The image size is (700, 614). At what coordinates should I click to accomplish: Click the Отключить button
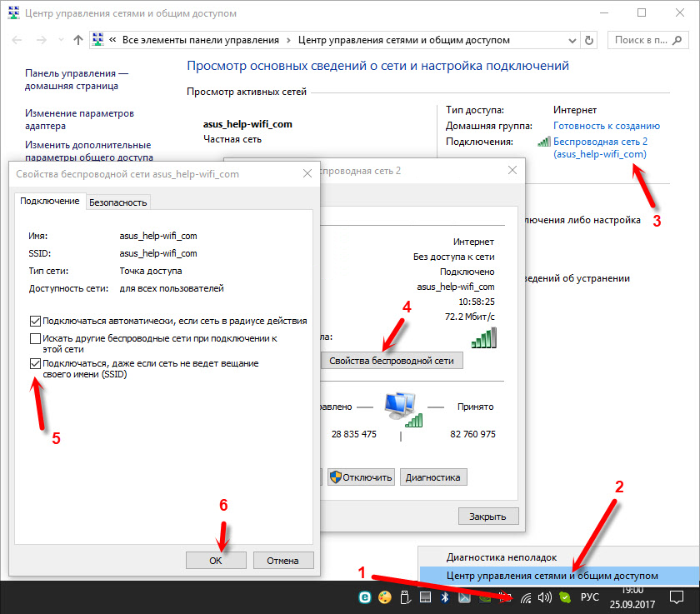coord(361,477)
